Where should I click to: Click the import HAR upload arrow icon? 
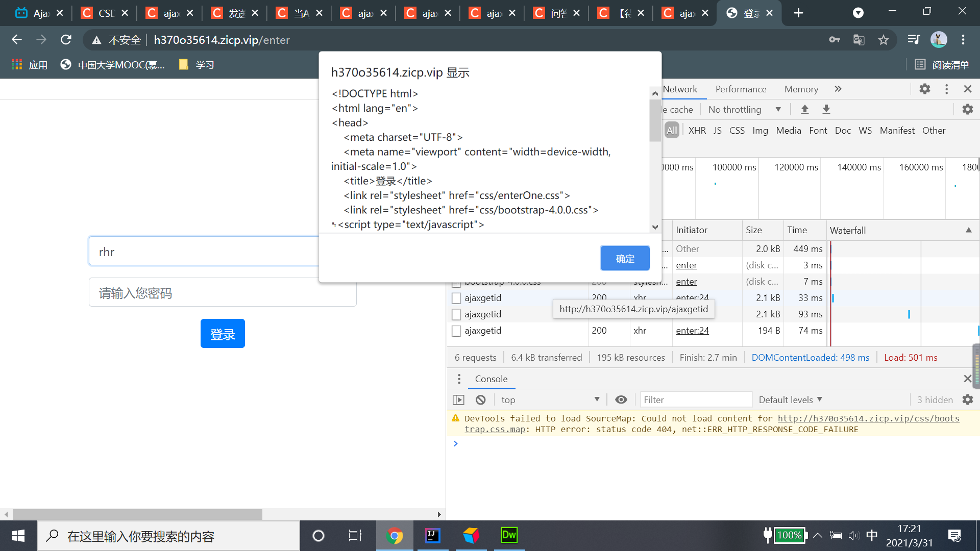point(805,109)
